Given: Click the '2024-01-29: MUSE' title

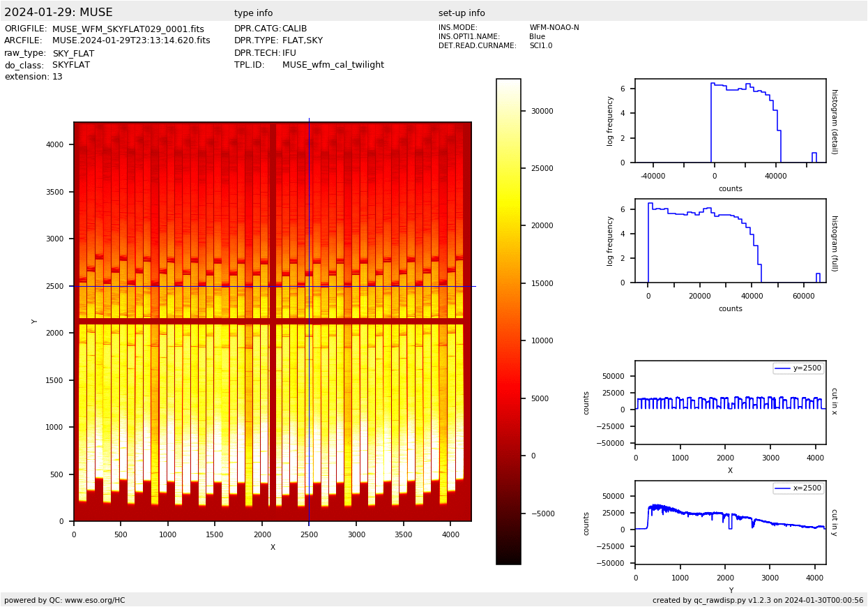Looking at the screenshot, I should [x=58, y=13].
